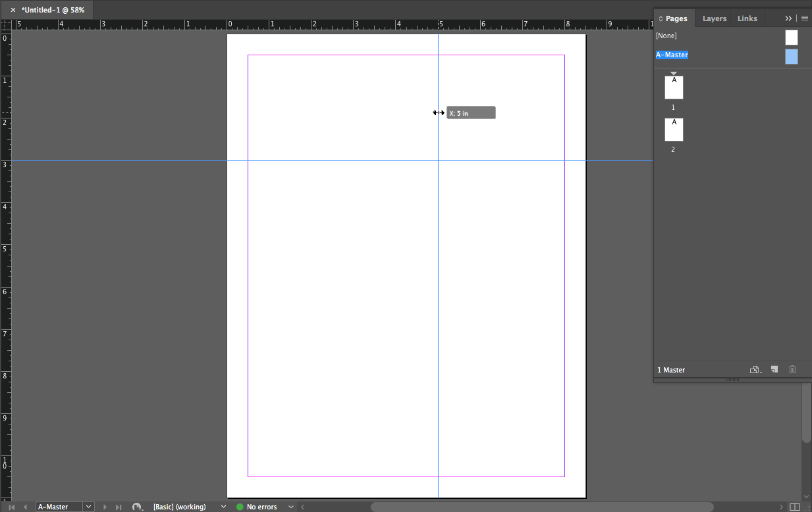Switch to the Links tab
Image resolution: width=812 pixels, height=512 pixels.
coord(747,18)
